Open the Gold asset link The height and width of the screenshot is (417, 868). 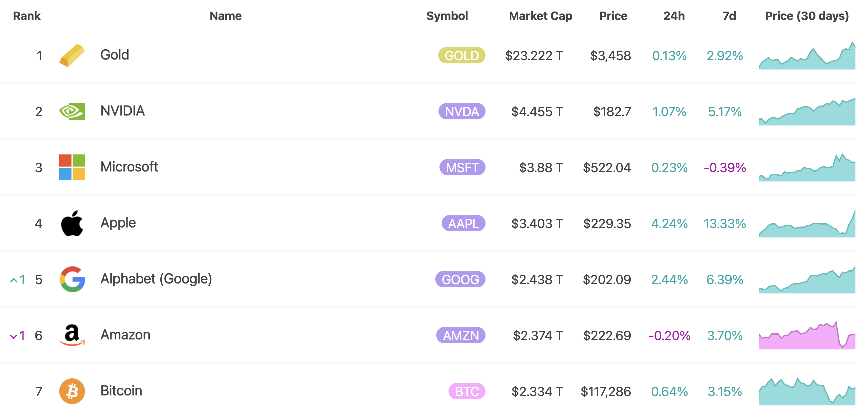click(115, 55)
